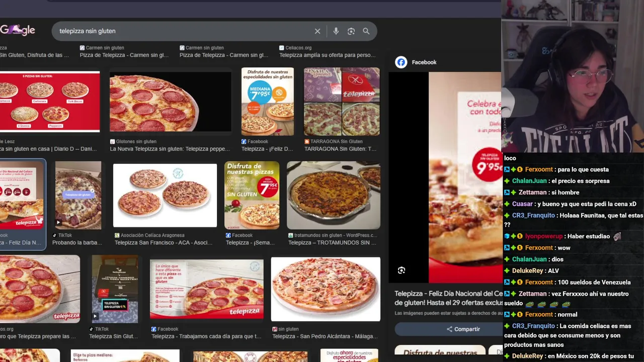Click the streamer webcam overlay
This screenshot has height=362, width=644.
[x=573, y=76]
